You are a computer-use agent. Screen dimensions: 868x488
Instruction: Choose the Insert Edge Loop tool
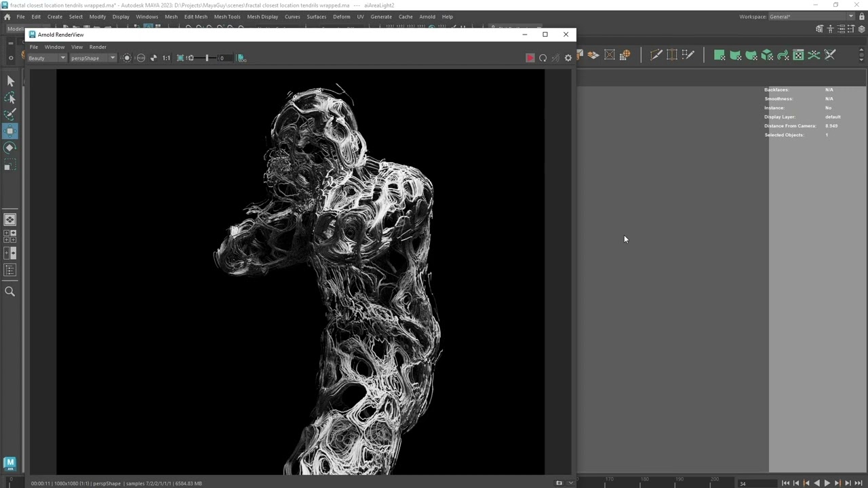(x=672, y=55)
